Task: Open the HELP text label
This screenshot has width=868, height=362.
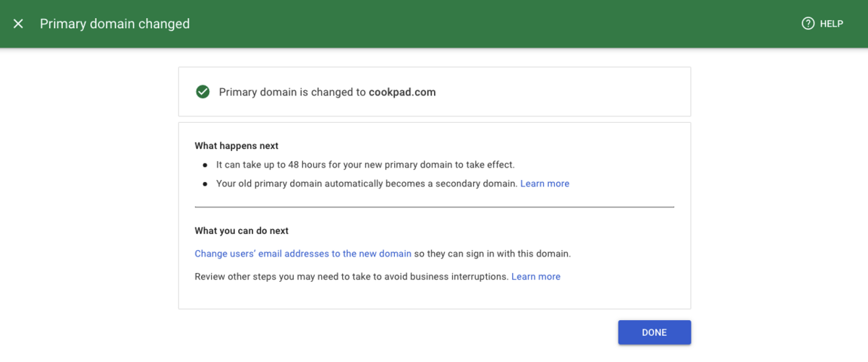Action: 831,24
